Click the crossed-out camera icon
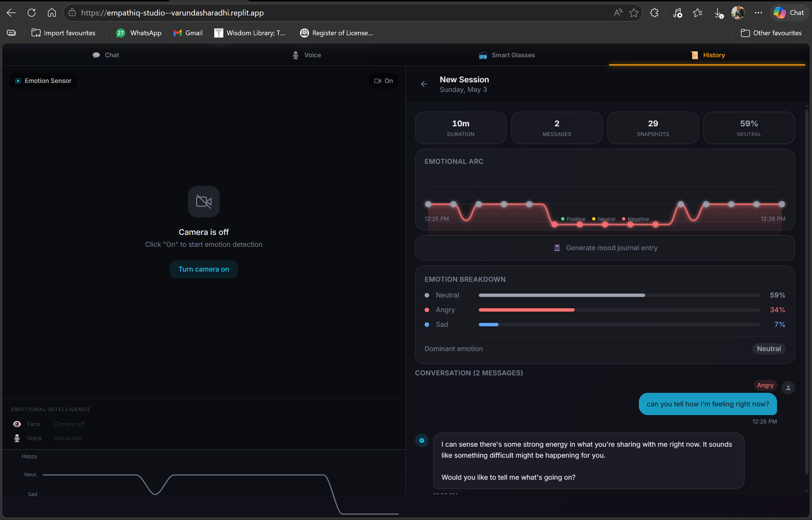The height and width of the screenshot is (520, 812). point(204,202)
